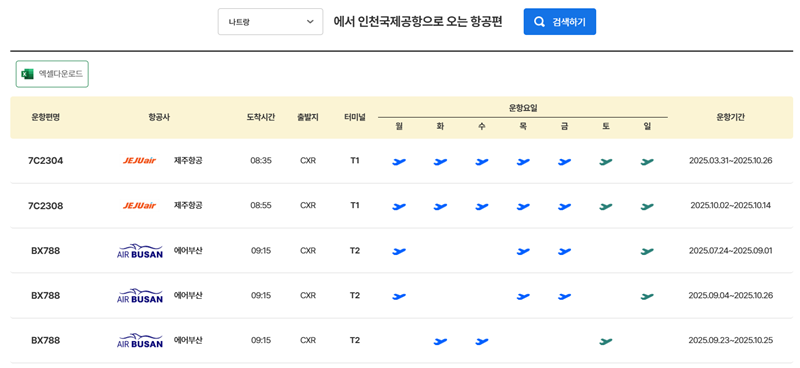The height and width of the screenshot is (368, 800).
Task: Click Friday plane icon in 7C2304 row
Action: (564, 161)
